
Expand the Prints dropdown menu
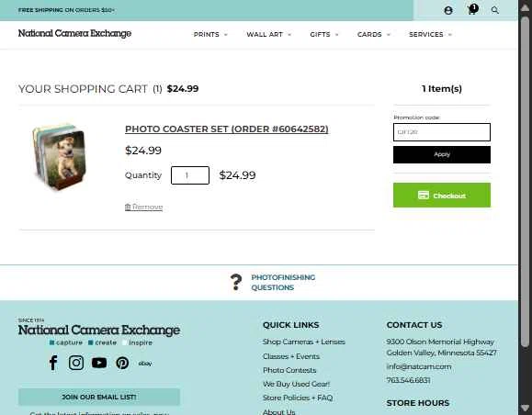pyautogui.click(x=210, y=35)
